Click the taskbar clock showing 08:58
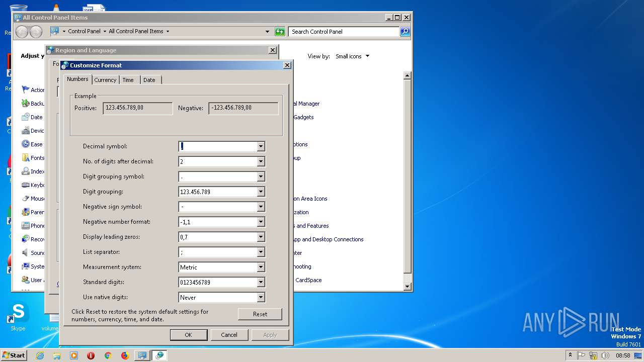 point(623,355)
